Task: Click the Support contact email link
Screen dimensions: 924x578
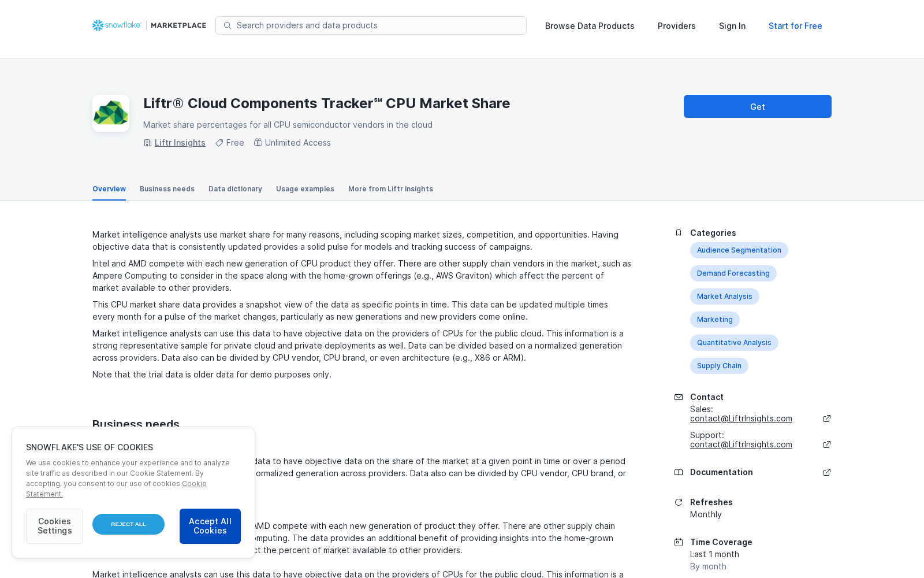Action: (741, 444)
